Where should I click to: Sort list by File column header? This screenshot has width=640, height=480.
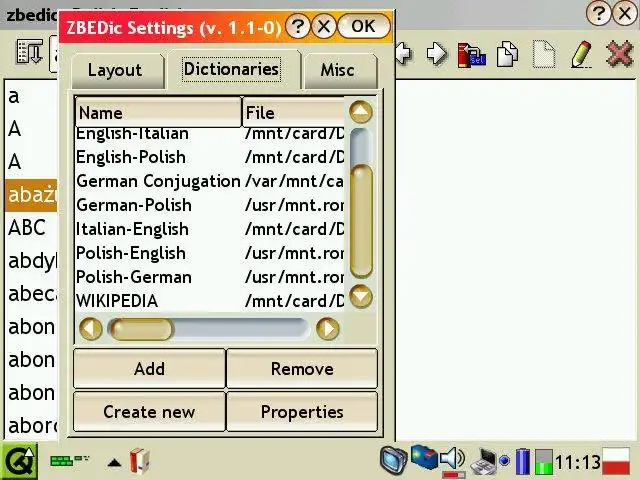[x=293, y=112]
